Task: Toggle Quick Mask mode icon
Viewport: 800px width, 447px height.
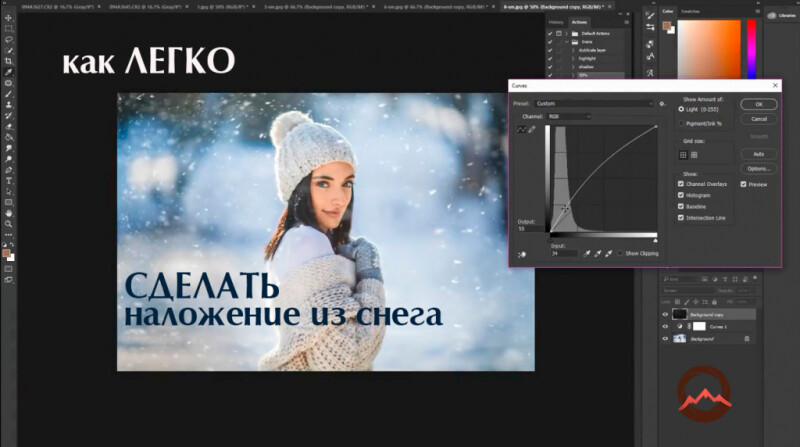Action: [x=8, y=269]
